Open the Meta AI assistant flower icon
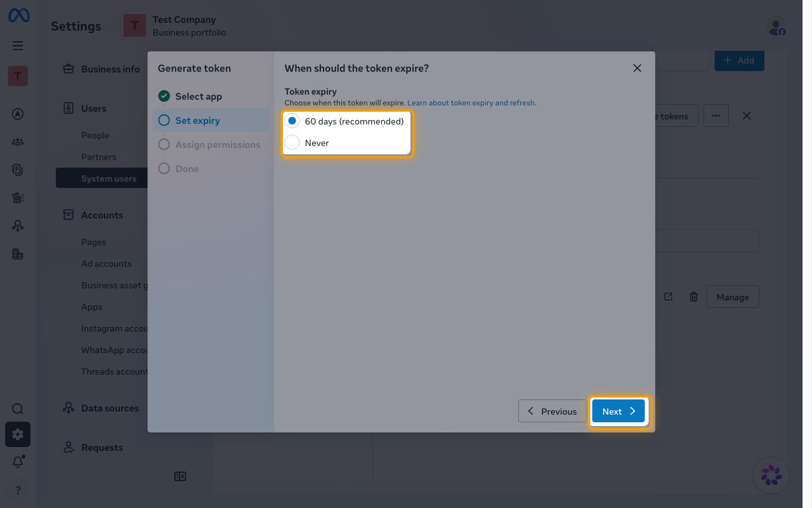Viewport: 812px width, 508px height. point(771,475)
